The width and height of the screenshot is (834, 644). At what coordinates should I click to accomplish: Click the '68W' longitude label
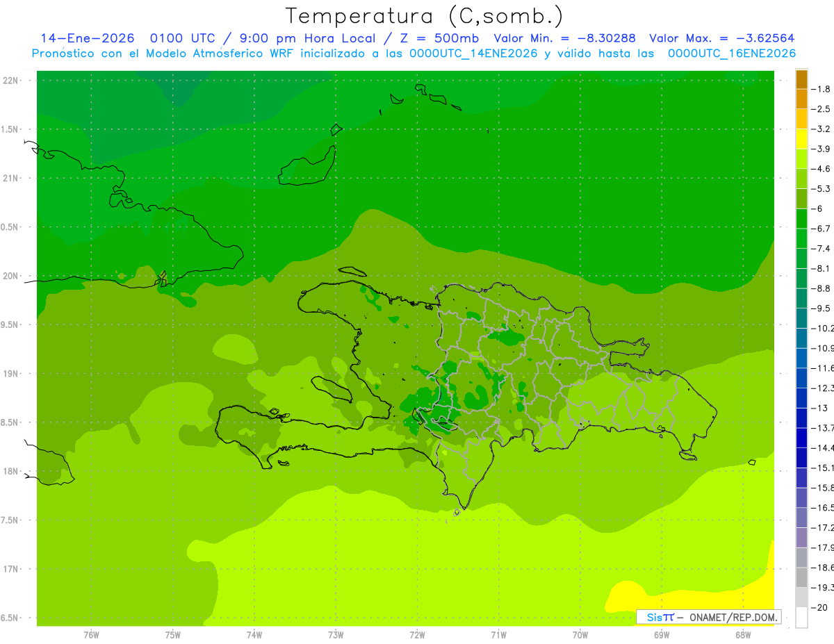coord(743,635)
